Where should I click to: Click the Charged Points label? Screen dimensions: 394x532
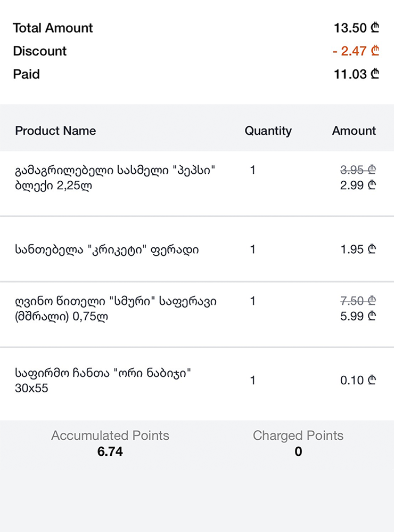[298, 436]
